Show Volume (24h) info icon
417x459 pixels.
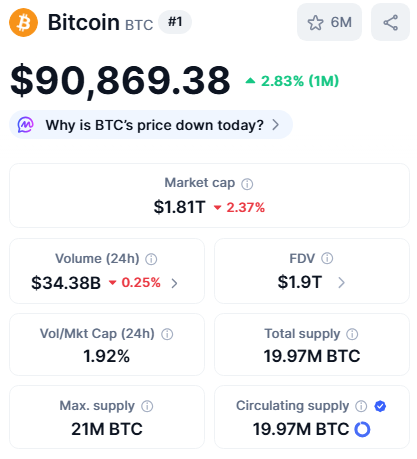point(151,259)
